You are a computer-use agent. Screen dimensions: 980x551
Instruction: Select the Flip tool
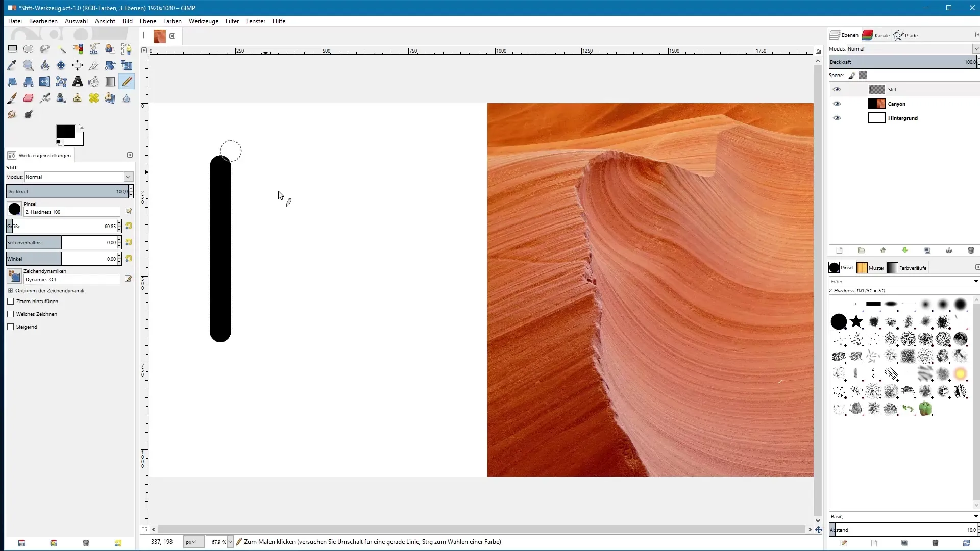click(x=45, y=82)
